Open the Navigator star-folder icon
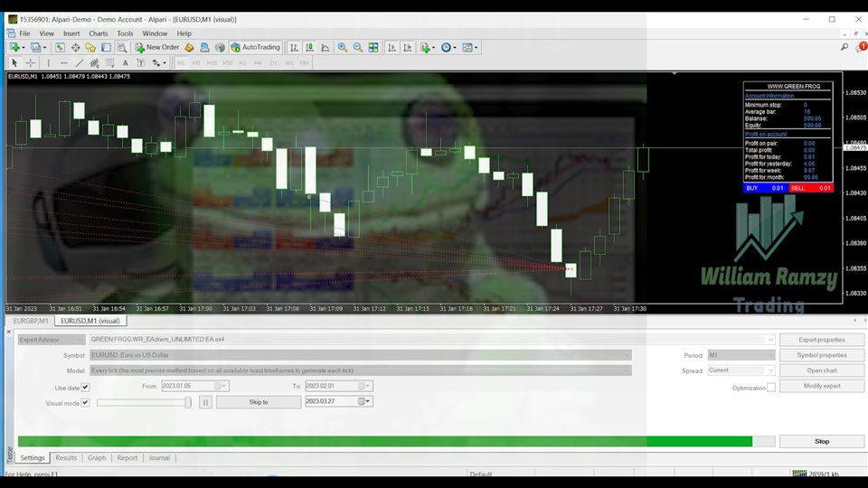Screen dimensions: 868x488 [90, 48]
